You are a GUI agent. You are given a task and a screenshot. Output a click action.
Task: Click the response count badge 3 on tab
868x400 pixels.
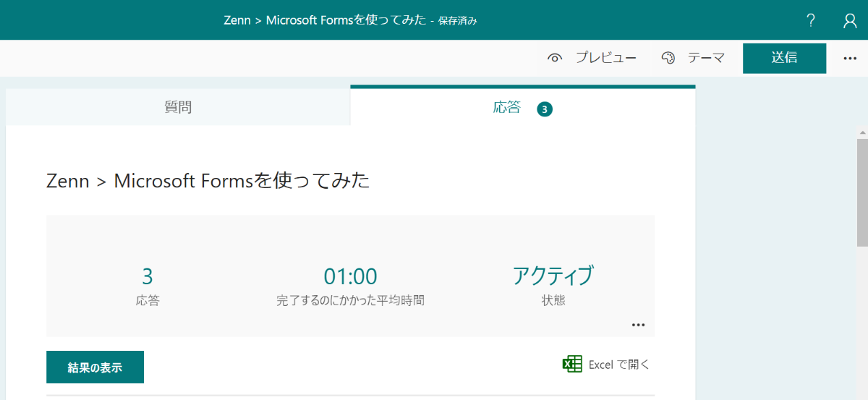[545, 109]
